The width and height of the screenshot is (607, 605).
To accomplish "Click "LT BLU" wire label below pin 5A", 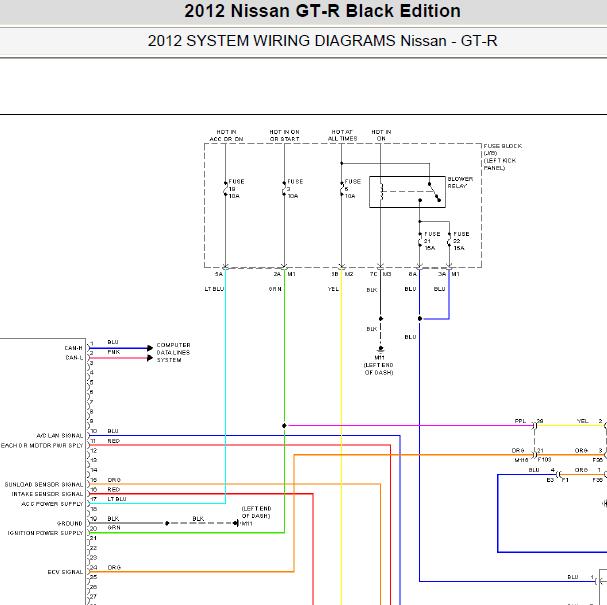I will click(x=214, y=289).
